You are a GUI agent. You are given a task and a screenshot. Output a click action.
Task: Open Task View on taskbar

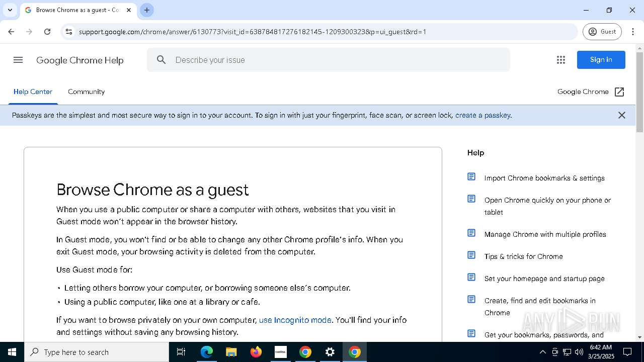pos(181,352)
